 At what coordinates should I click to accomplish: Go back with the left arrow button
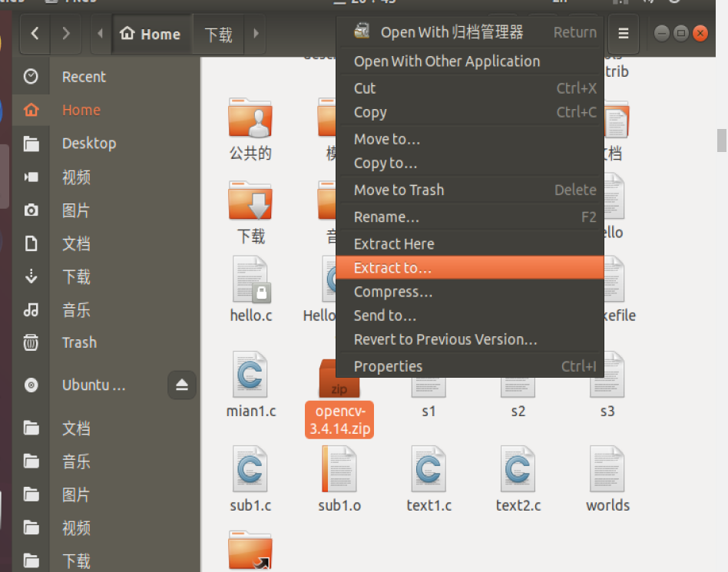35,34
